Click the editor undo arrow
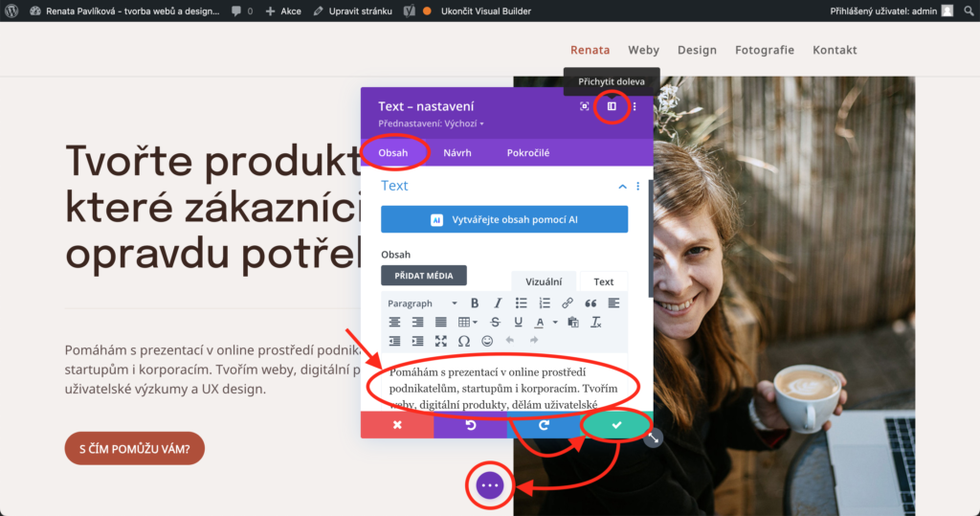Image resolution: width=980 pixels, height=516 pixels. 510,340
